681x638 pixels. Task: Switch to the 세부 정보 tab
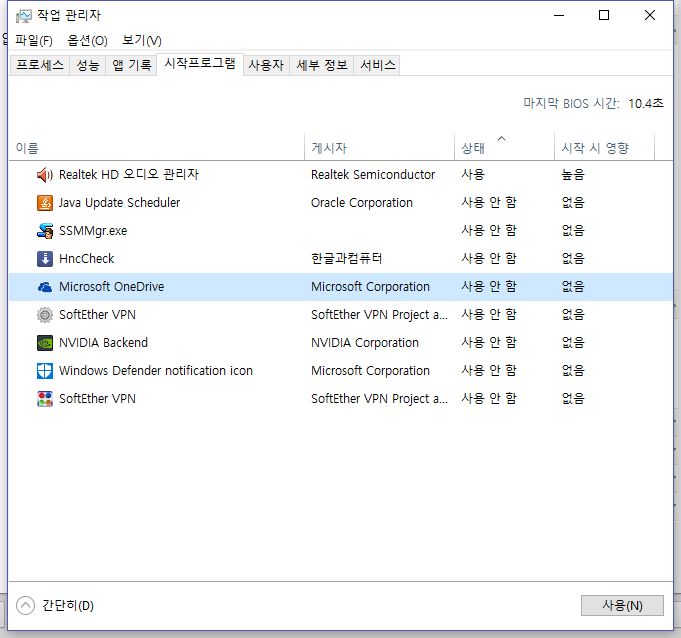coord(322,65)
